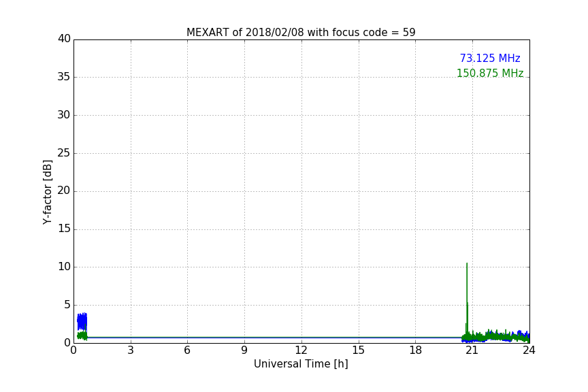Click the y-axis tick label 35

click(64, 77)
